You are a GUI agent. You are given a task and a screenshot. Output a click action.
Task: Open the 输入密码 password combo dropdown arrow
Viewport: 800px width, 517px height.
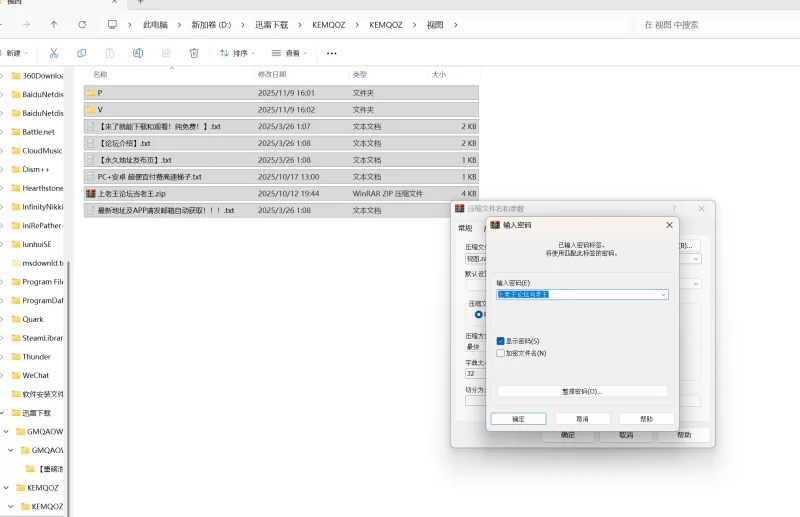tap(663, 294)
